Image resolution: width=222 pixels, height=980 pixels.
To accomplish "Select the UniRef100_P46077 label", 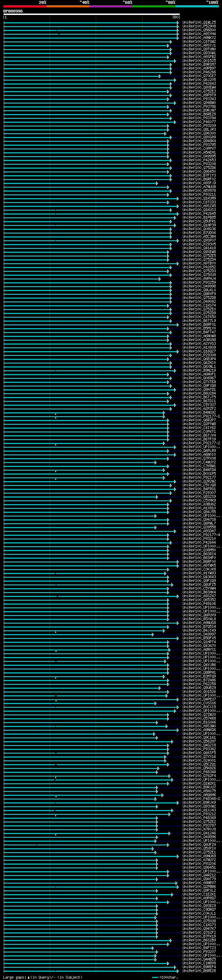I will [199, 122].
